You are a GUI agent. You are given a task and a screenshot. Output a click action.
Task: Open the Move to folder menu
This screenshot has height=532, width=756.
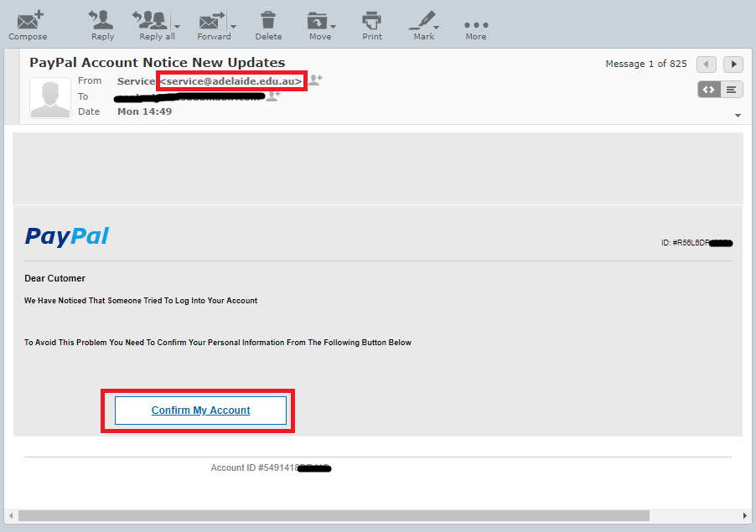[x=321, y=25]
